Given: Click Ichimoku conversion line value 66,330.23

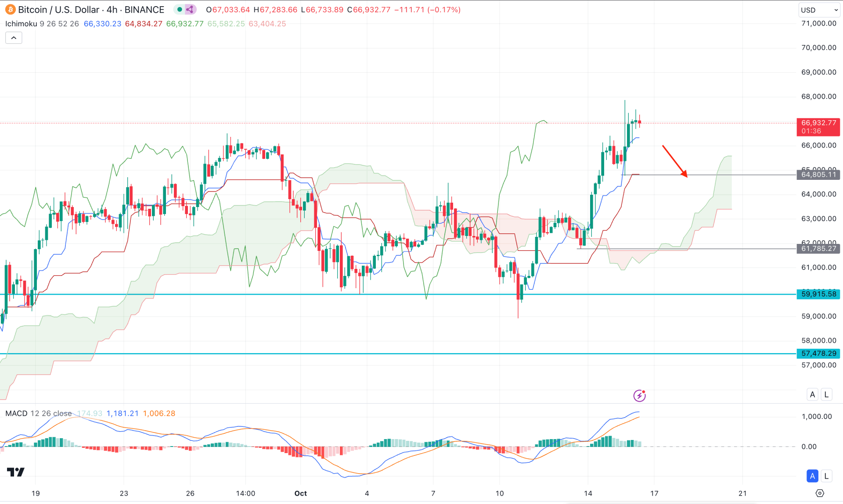Looking at the screenshot, I should [102, 24].
